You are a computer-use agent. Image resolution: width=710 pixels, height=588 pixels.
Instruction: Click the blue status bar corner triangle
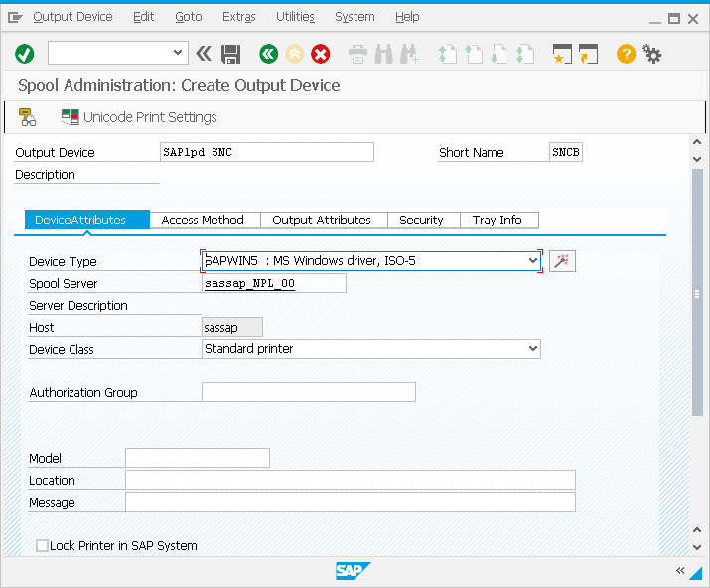pos(696,573)
